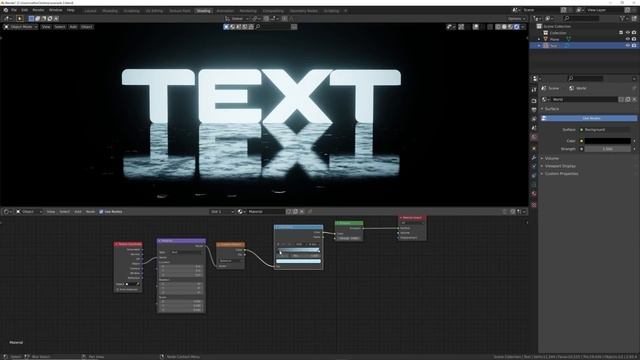Open the outliner filter funnel dropdown
Viewport: 640px width, 360px height.
[624, 18]
